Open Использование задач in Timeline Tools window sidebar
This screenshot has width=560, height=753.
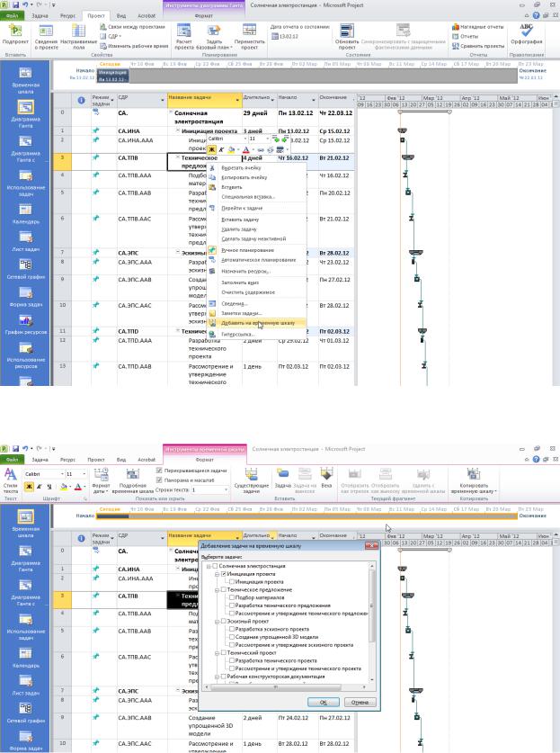(26, 627)
